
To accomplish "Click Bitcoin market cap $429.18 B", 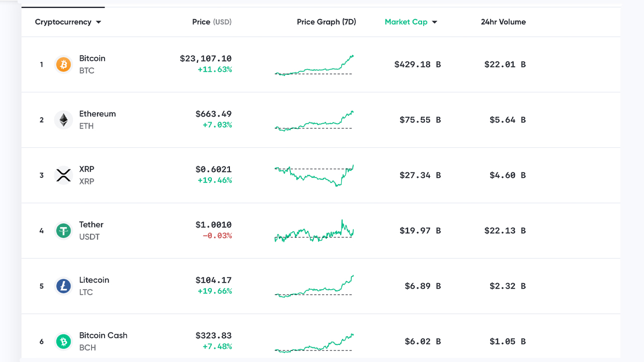I will [x=418, y=64].
